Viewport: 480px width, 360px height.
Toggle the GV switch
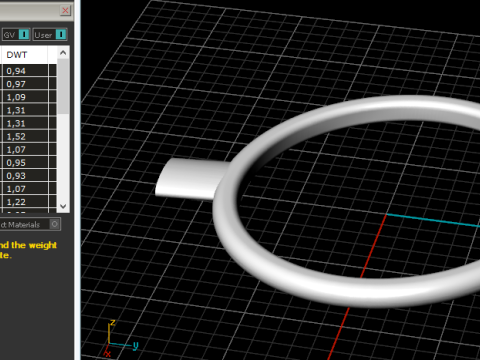tap(16, 35)
